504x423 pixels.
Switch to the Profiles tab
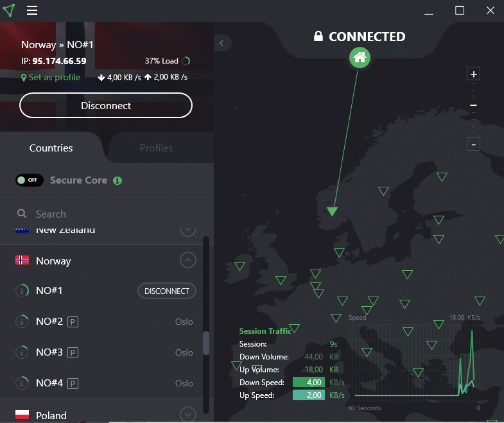pyautogui.click(x=157, y=148)
